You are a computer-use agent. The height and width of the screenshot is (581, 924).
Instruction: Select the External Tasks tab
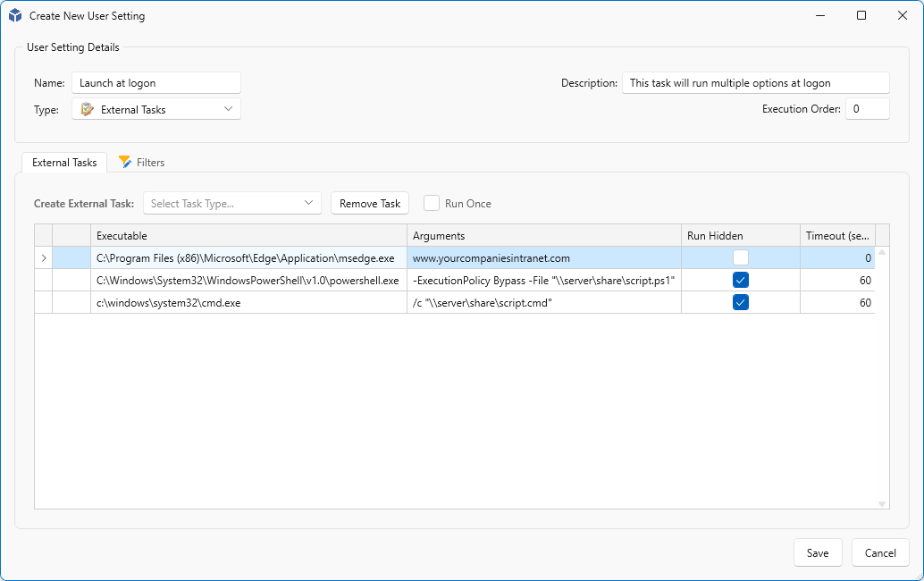tap(64, 163)
